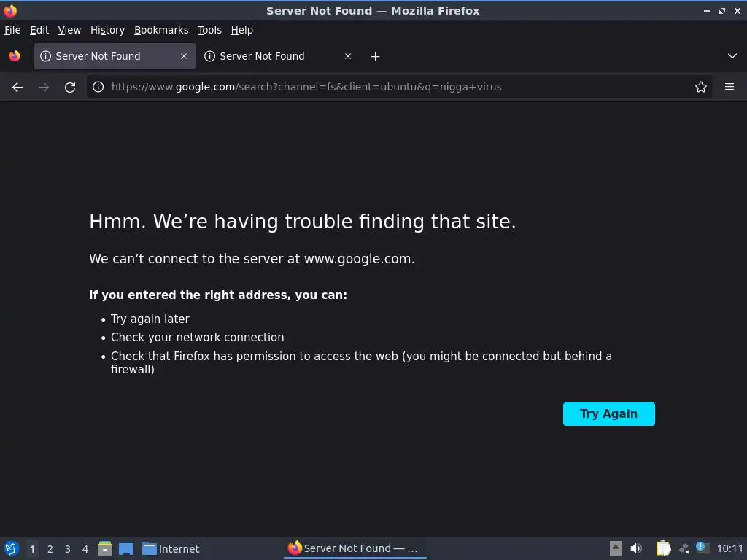The image size is (747, 560).
Task: Minimize the Firefox window
Action: tap(706, 10)
